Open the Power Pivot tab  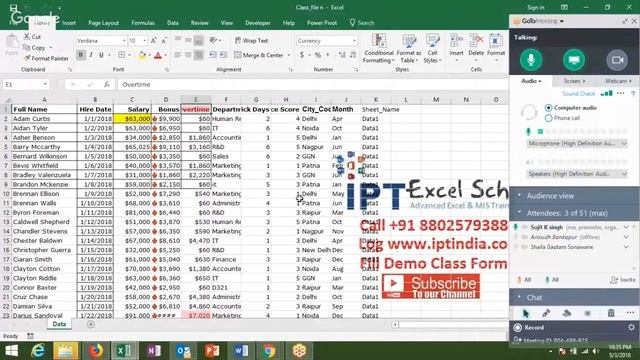click(322, 23)
